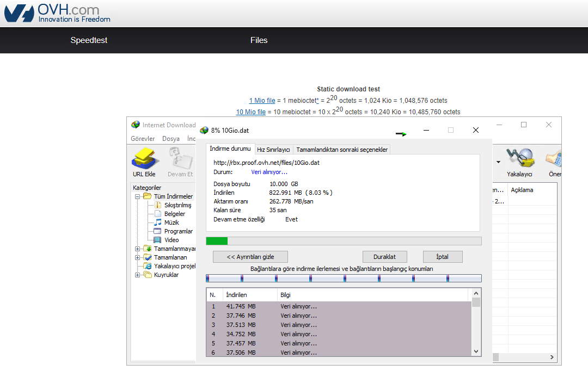Select connection row 2 with 37.746 MB
The image size is (588, 383).
coord(339,316)
